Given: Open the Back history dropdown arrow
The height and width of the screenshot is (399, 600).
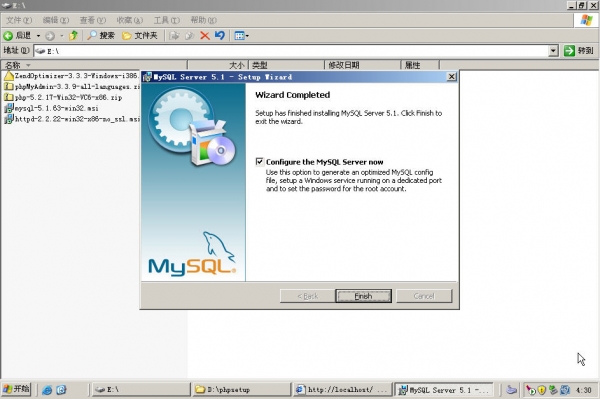Looking at the screenshot, I should [38, 36].
